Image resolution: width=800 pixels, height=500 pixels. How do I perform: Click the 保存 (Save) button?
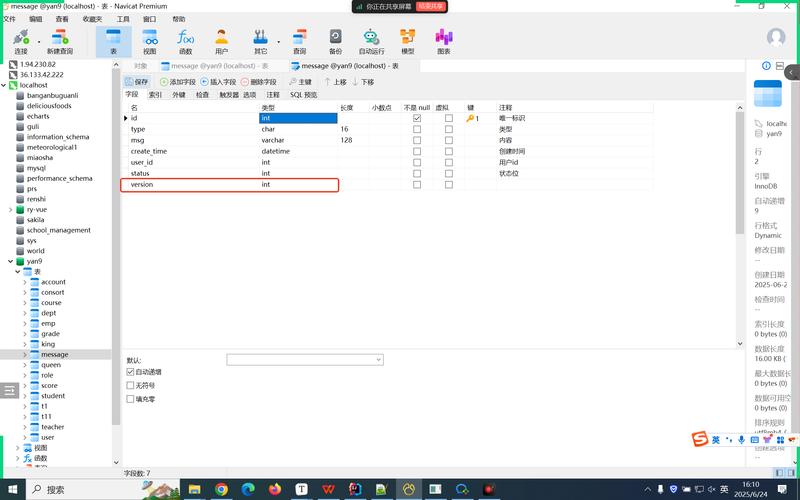(x=136, y=81)
